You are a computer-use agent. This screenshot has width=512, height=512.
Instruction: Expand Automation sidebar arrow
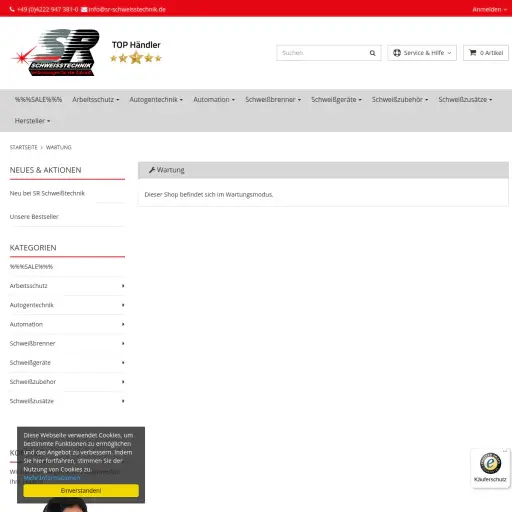[x=123, y=324]
